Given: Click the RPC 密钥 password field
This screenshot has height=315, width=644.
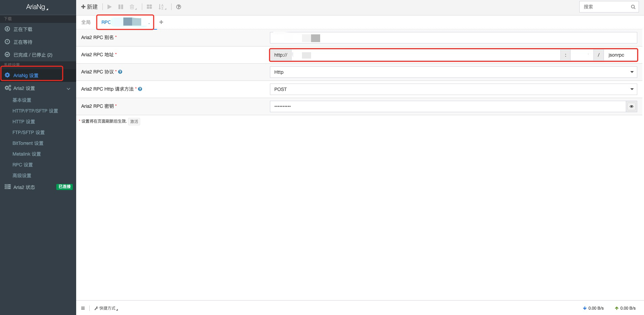Looking at the screenshot, I should click(x=448, y=106).
